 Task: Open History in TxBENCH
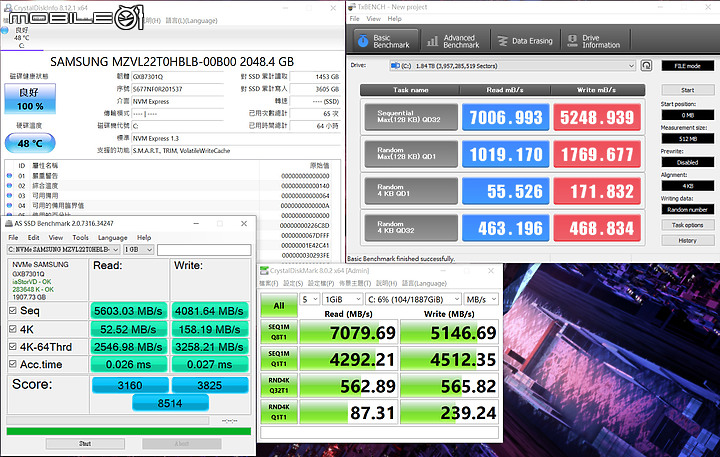click(687, 241)
